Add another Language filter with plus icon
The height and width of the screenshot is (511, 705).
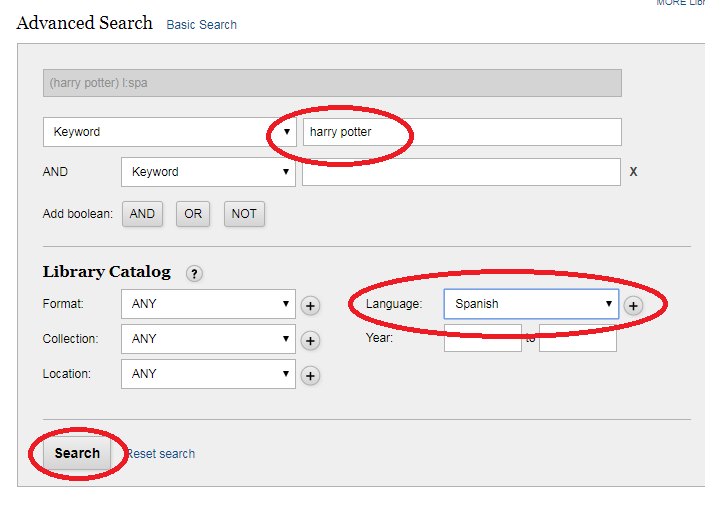tap(633, 306)
